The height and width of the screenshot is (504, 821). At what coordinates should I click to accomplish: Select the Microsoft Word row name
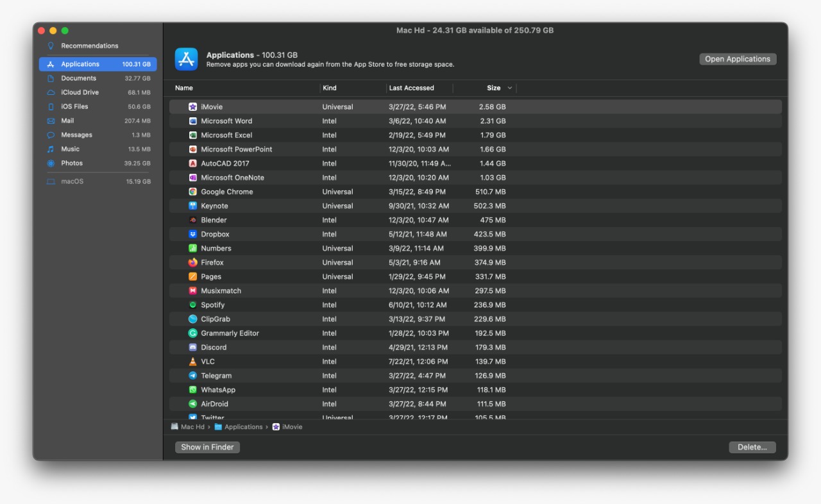tap(226, 121)
